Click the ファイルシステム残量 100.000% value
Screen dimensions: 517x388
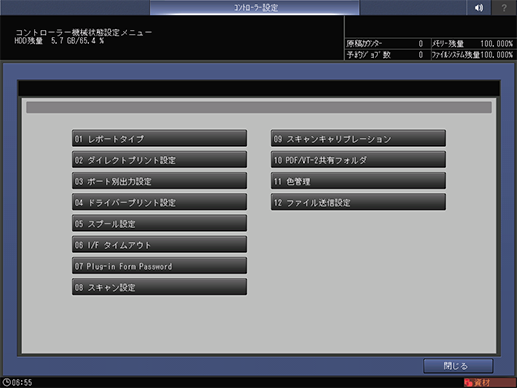496,55
